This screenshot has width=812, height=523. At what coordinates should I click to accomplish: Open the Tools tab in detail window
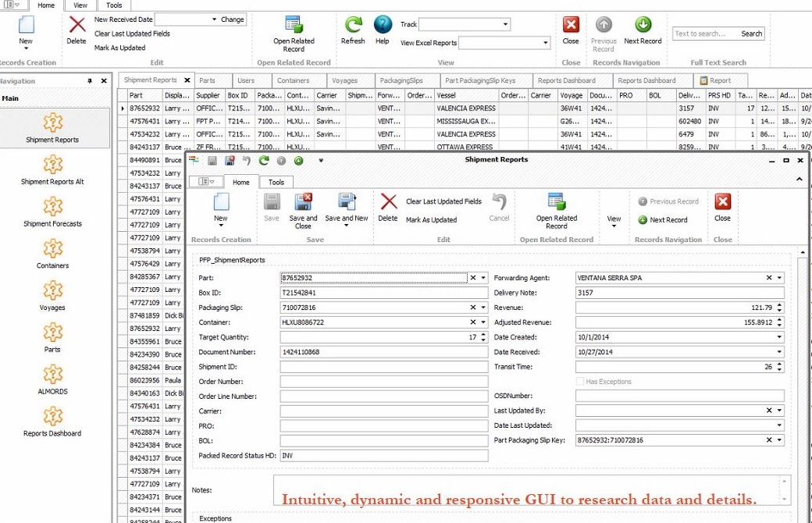(x=276, y=183)
